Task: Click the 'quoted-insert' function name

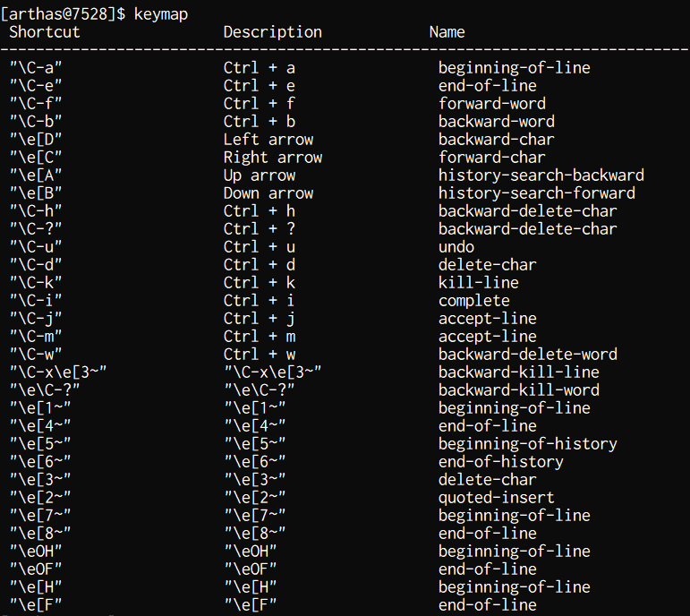Action: click(x=496, y=497)
